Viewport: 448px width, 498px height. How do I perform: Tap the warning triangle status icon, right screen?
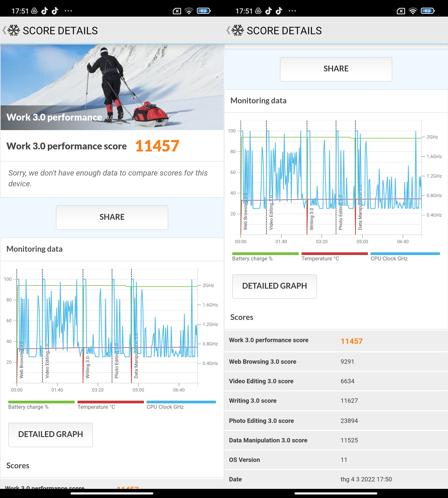pos(258,11)
